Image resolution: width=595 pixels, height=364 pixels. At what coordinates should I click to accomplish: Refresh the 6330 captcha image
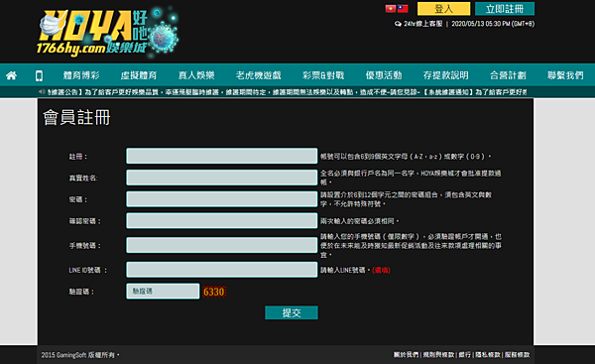click(214, 292)
